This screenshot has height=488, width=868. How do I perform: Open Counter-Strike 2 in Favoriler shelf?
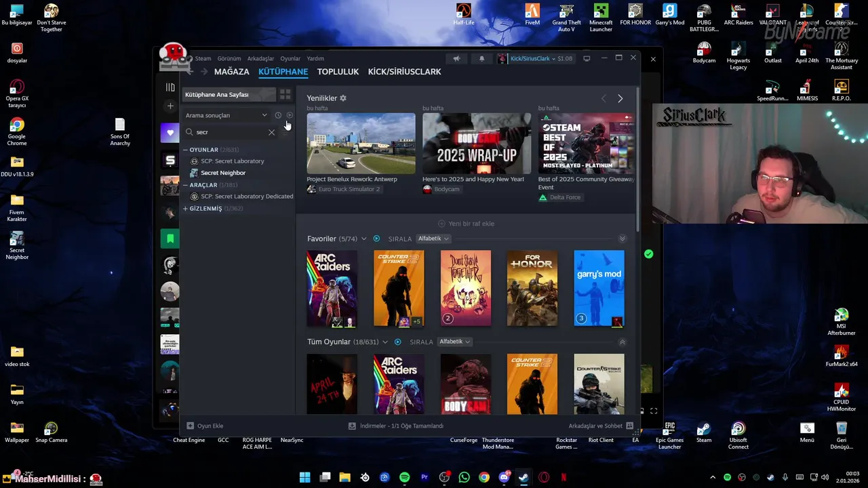[x=399, y=289]
